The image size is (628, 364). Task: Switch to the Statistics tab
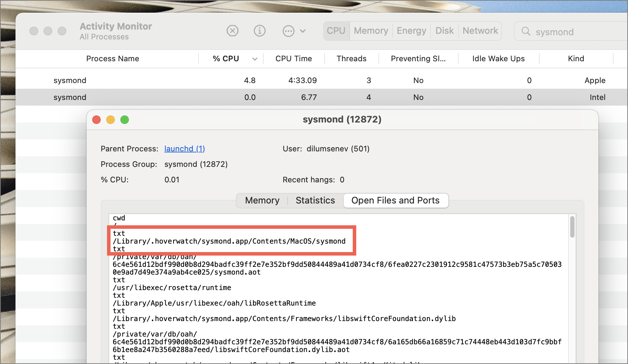coord(315,200)
